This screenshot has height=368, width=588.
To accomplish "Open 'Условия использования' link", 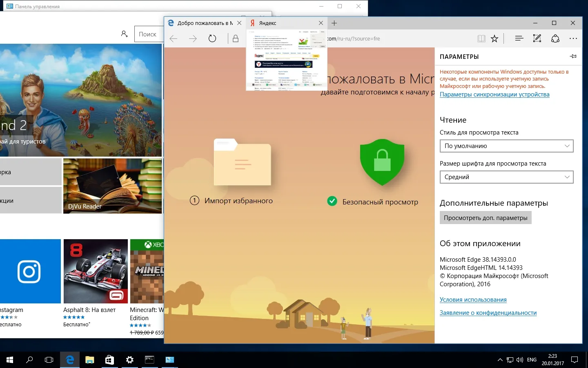I will click(473, 300).
